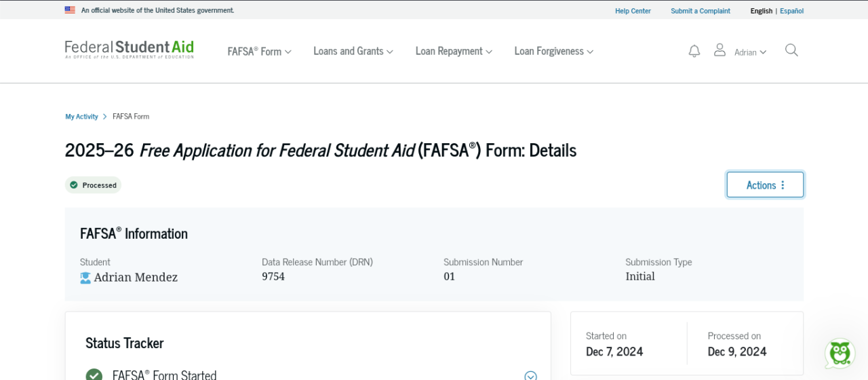
Task: Expand the Loans and Grants menu
Action: click(x=353, y=52)
